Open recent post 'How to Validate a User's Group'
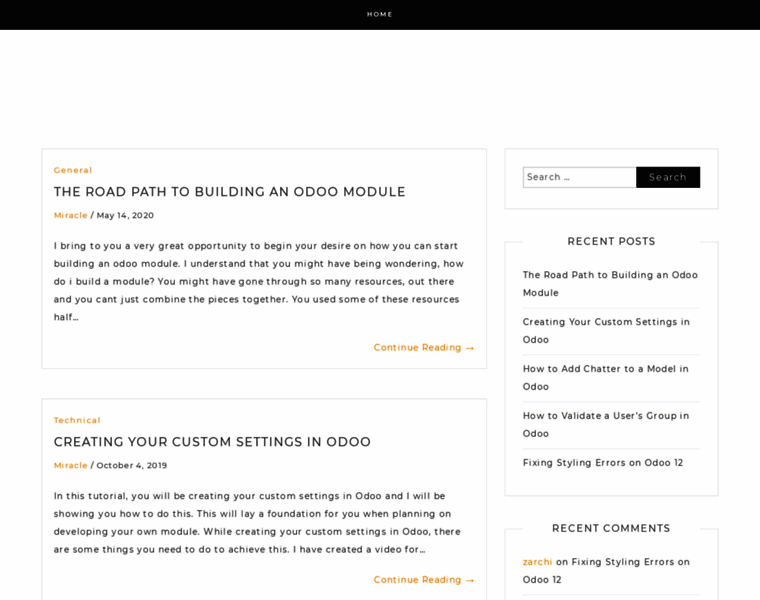The width and height of the screenshot is (760, 600). [606, 425]
